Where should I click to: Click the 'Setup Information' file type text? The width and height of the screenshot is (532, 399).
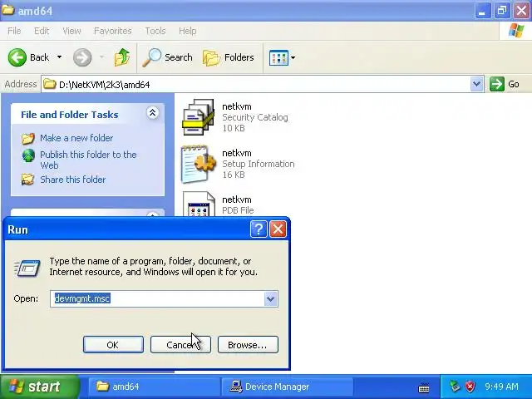coord(259,164)
